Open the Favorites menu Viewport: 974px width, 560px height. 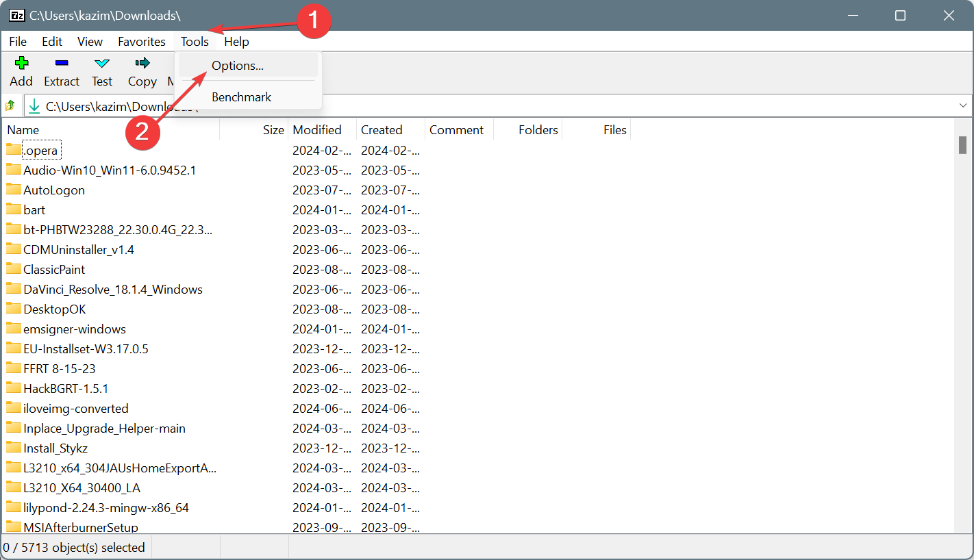click(x=142, y=41)
